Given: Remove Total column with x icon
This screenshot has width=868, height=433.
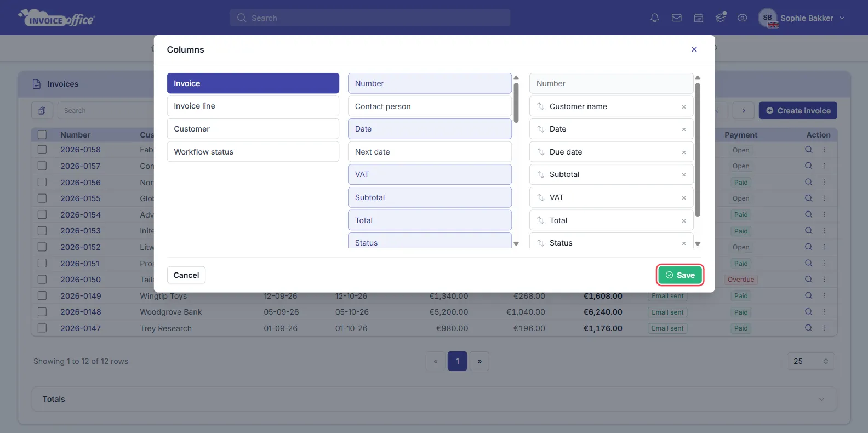Looking at the screenshot, I should [684, 221].
